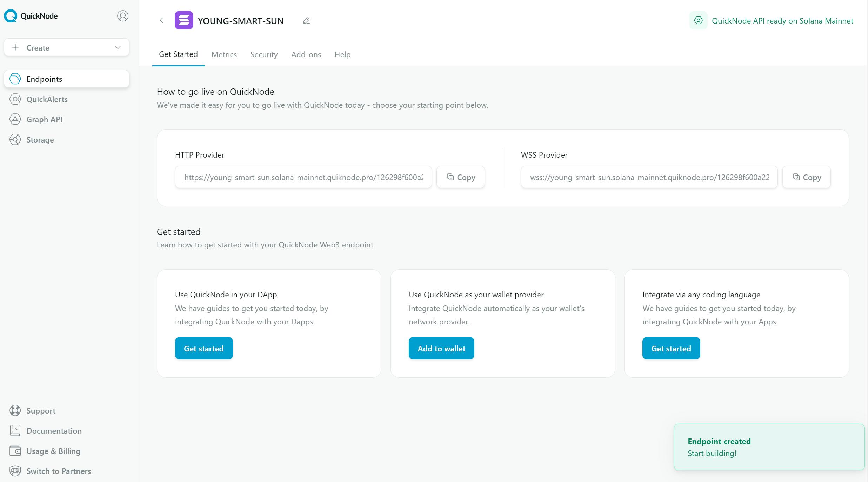Click the user profile avatar icon
Screen dimensions: 868x482
coord(123,16)
